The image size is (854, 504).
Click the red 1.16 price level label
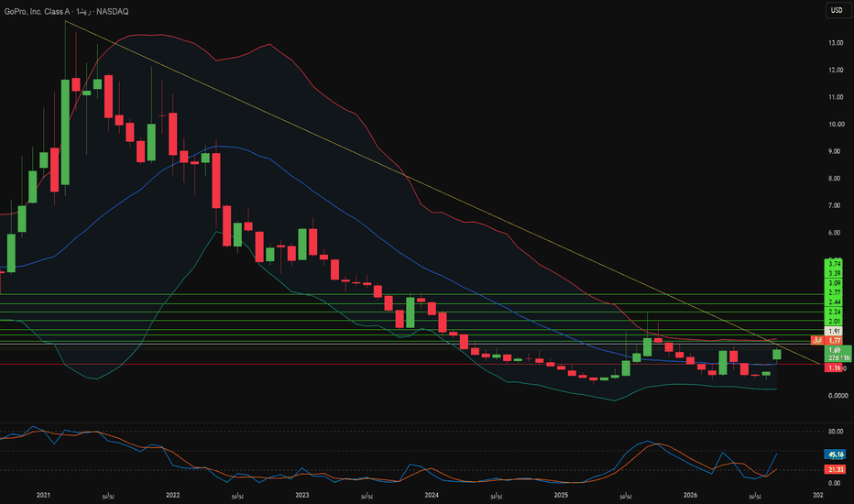tap(835, 368)
